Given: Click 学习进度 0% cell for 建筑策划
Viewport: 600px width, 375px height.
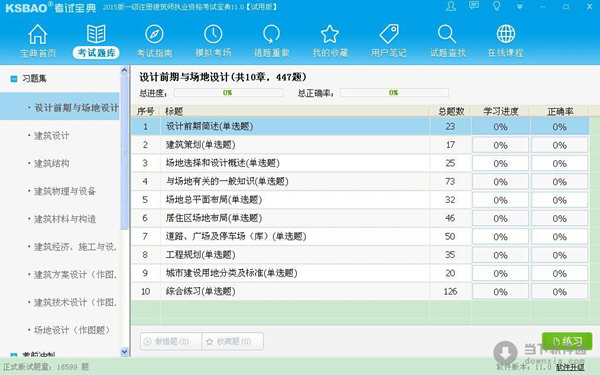Looking at the screenshot, I should 501,145.
